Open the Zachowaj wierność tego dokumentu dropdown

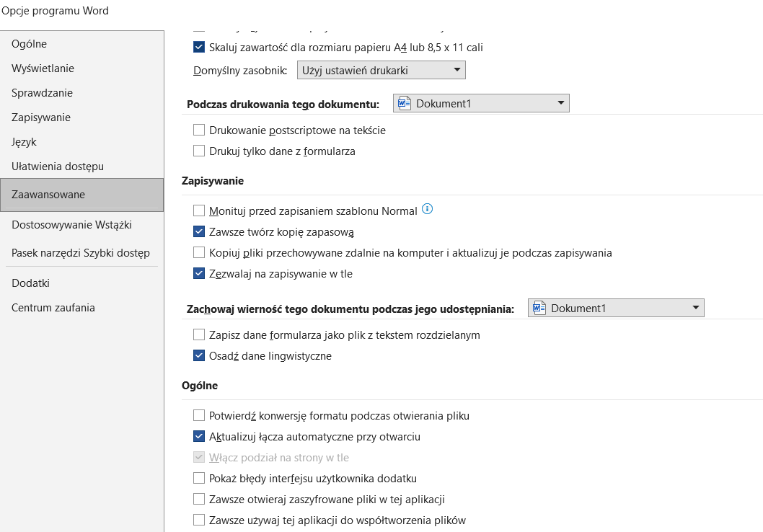click(x=616, y=308)
